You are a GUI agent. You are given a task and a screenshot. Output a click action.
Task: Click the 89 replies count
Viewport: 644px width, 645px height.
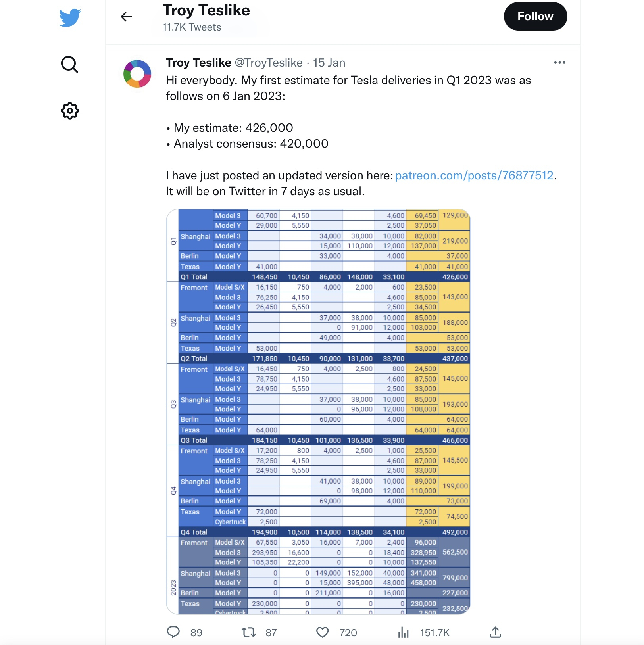coord(196,633)
